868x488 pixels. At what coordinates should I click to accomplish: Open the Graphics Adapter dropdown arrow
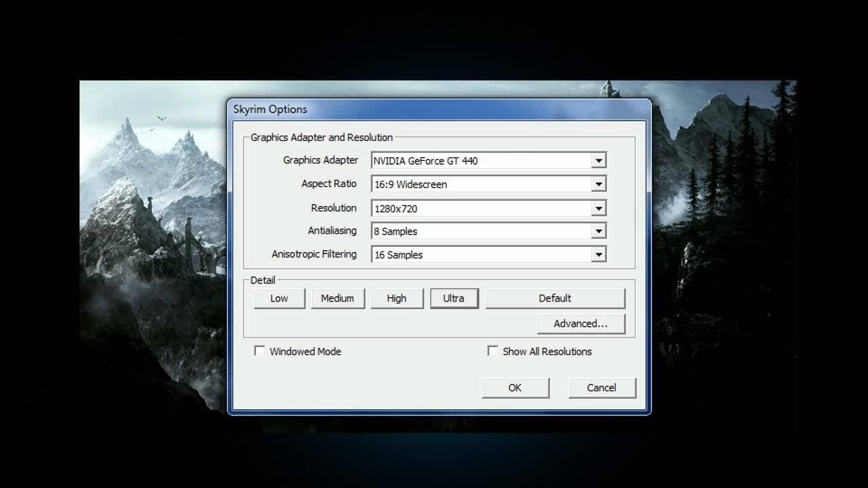[x=598, y=161]
